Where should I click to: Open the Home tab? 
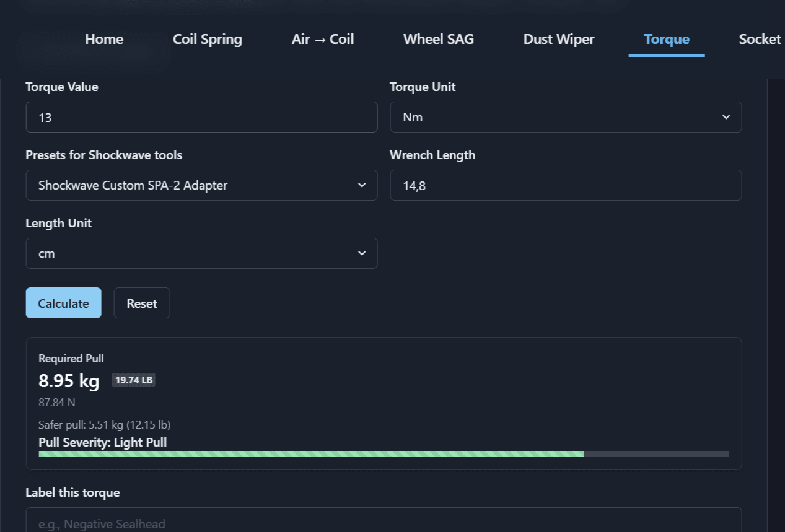(104, 39)
